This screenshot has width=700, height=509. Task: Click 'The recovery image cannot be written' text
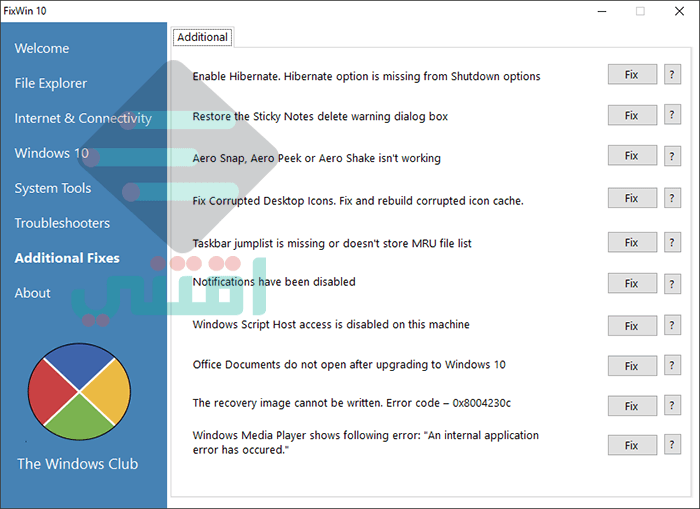[351, 403]
